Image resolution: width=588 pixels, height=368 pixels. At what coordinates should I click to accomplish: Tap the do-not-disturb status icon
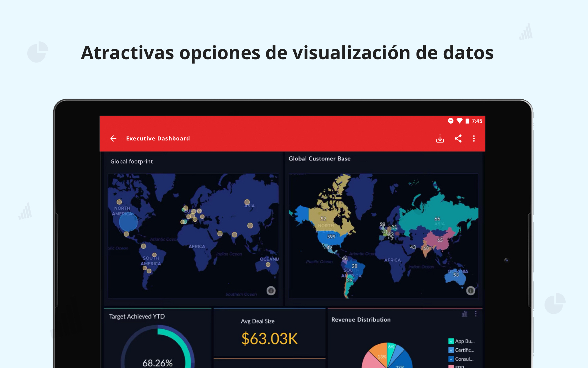(x=451, y=121)
